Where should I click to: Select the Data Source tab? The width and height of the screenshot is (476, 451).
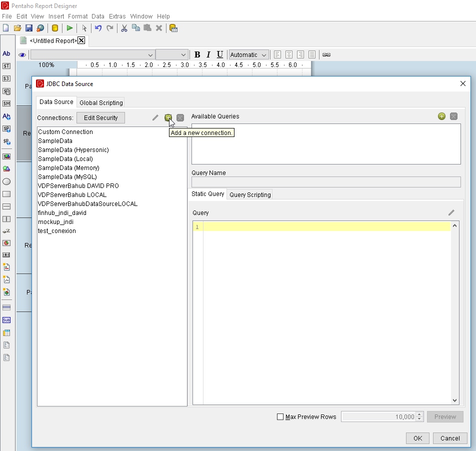click(x=56, y=101)
